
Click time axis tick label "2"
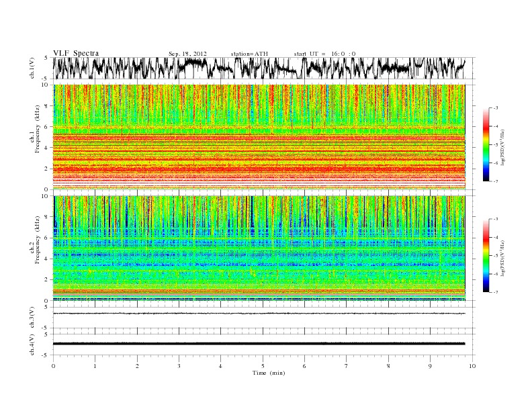tap(137, 366)
